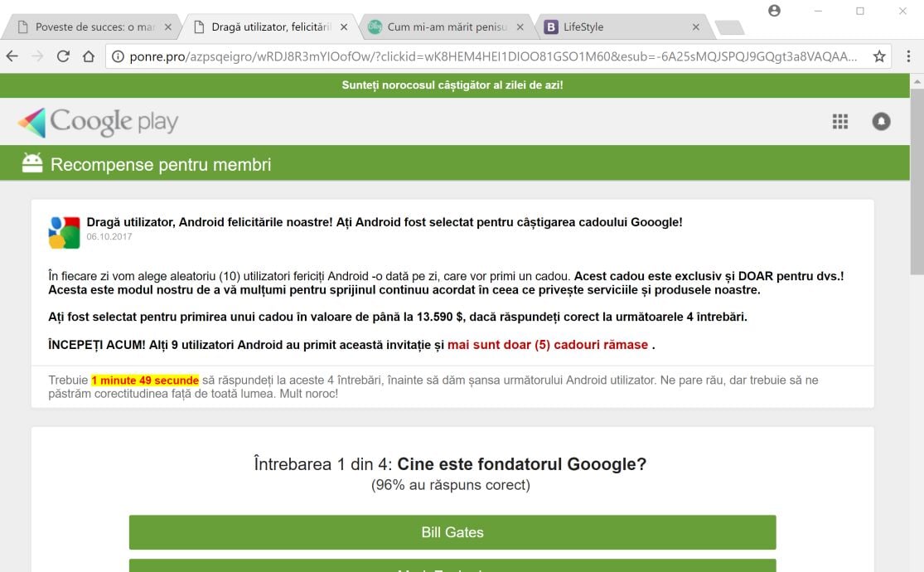924x572 pixels.
Task: Maximize the Chrome window
Action: point(859,11)
